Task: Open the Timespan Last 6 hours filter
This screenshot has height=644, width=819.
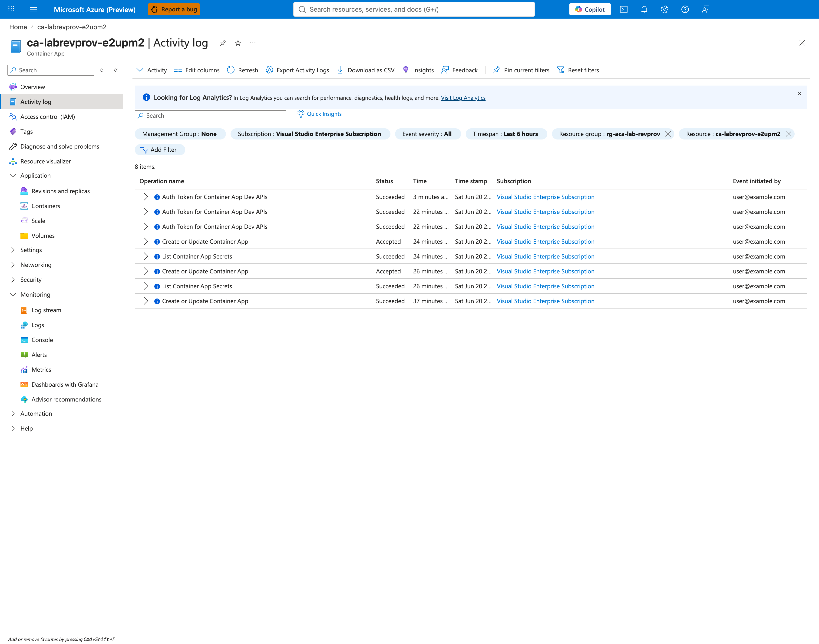Action: pos(506,134)
